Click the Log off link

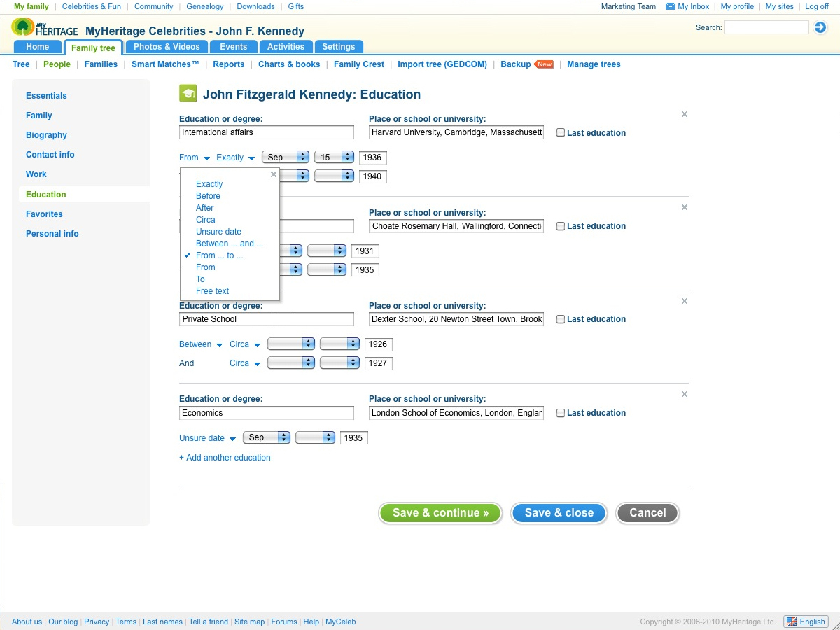coord(817,6)
